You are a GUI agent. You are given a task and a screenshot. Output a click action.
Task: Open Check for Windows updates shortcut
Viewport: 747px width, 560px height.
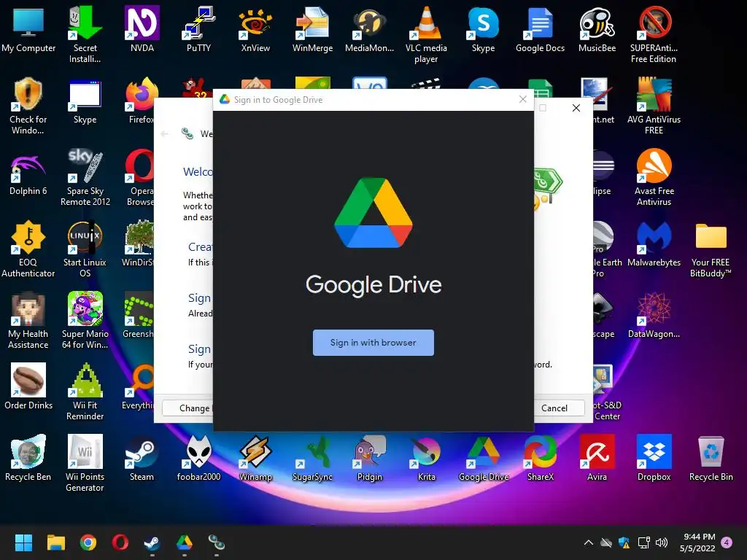[28, 106]
